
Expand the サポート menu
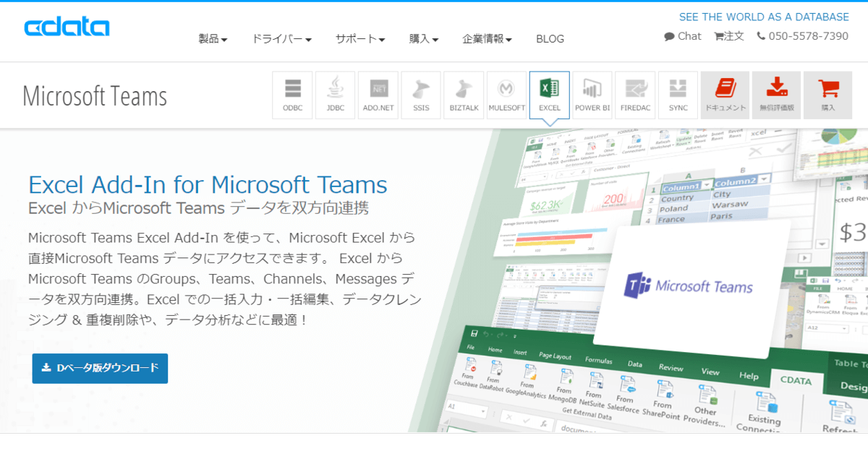359,39
